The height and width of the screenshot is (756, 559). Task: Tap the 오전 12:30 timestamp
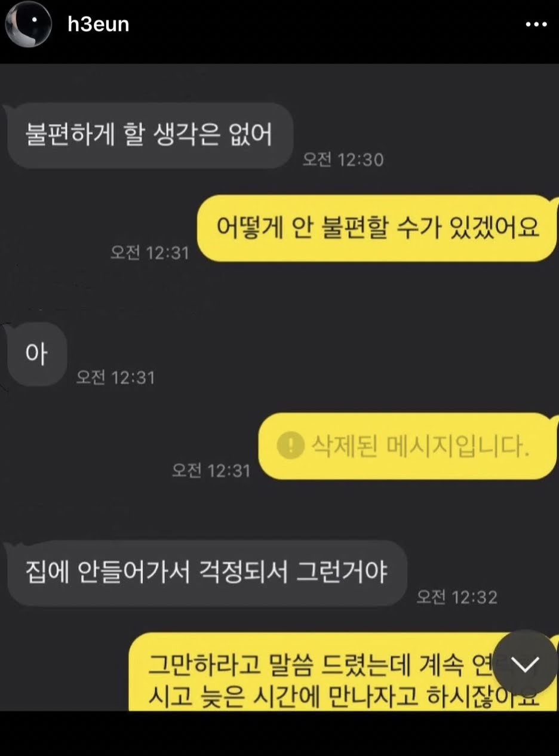(x=343, y=159)
